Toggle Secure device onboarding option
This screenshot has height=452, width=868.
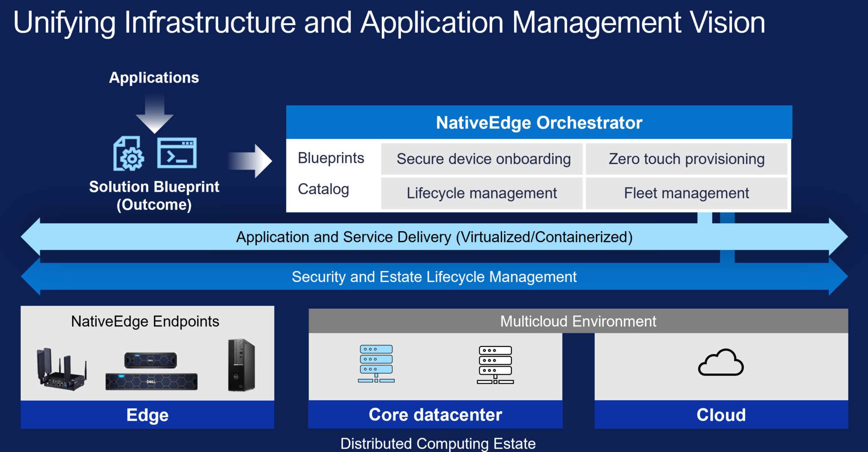(482, 159)
